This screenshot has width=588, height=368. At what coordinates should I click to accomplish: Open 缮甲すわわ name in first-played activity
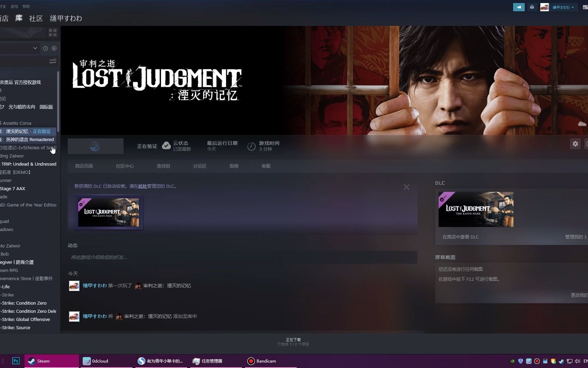click(95, 286)
